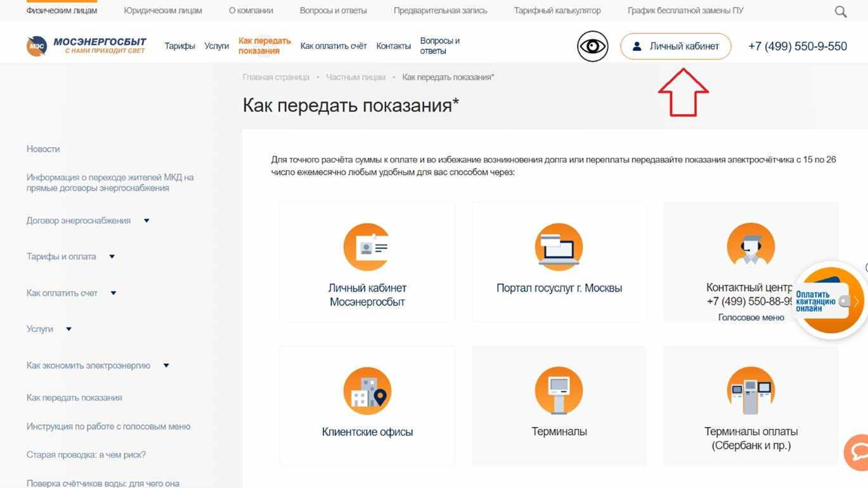Open Тарифный калькулятор in top bar

coord(557,11)
